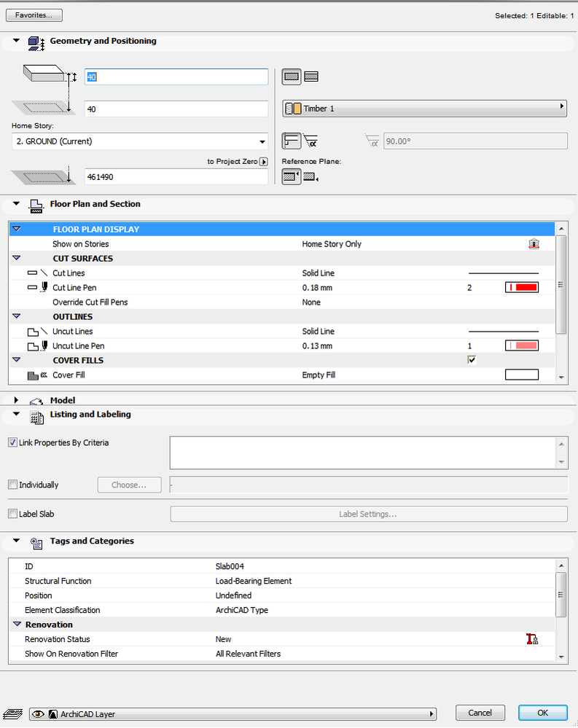
Task: Toggle the Cover Fills checkbox
Action: coord(472,360)
